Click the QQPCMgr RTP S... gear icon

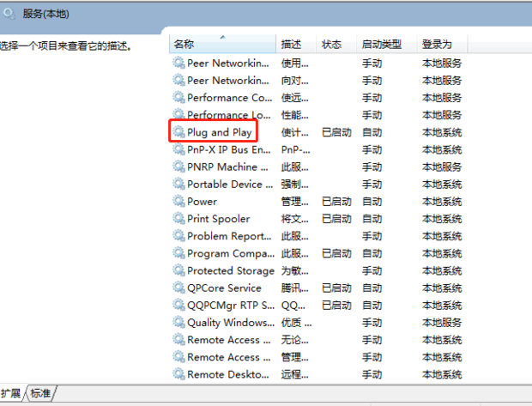178,304
